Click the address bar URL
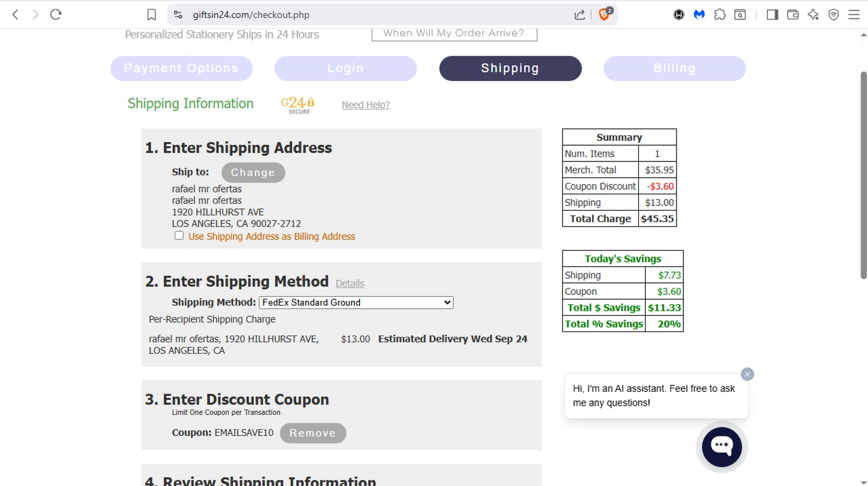This screenshot has height=486, width=868. [251, 14]
